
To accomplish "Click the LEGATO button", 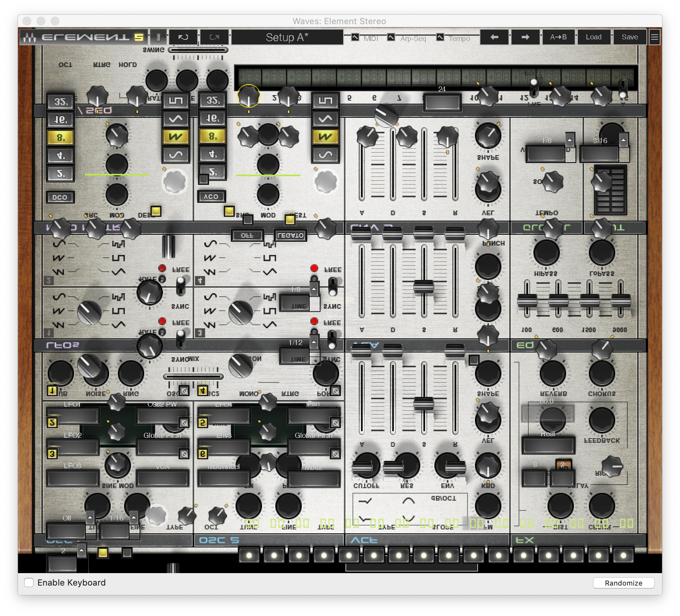I will 290,235.
